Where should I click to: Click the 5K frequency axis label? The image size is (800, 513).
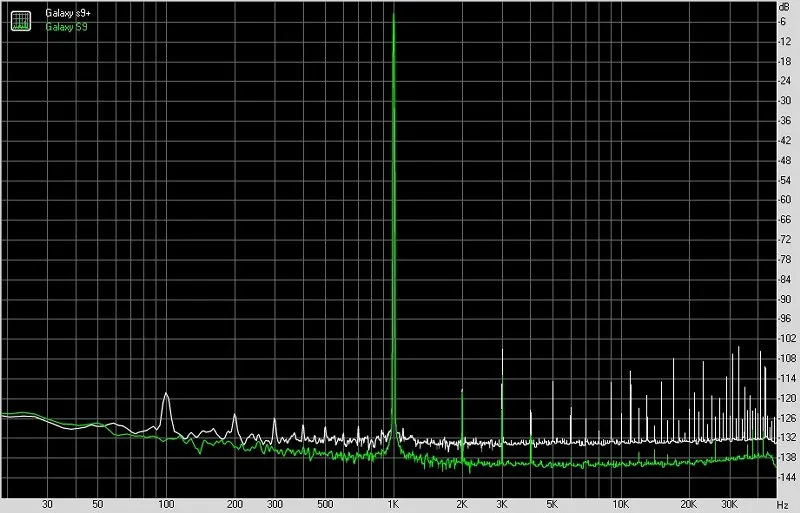click(x=552, y=504)
